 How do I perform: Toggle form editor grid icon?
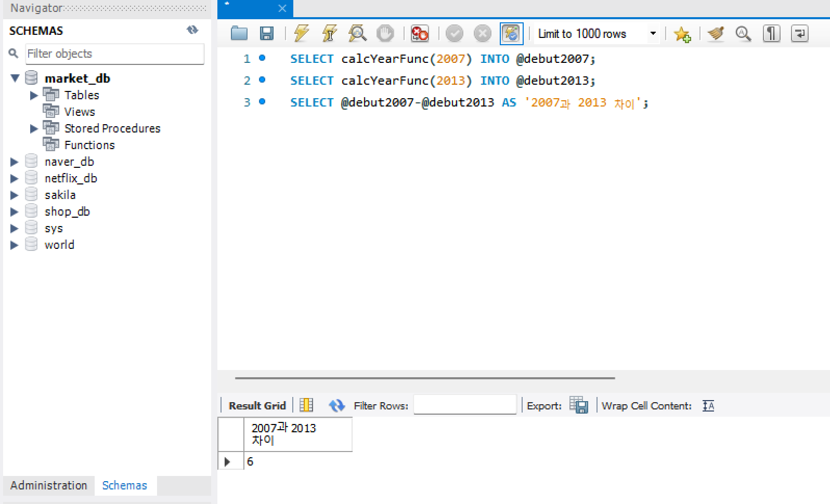tap(306, 405)
